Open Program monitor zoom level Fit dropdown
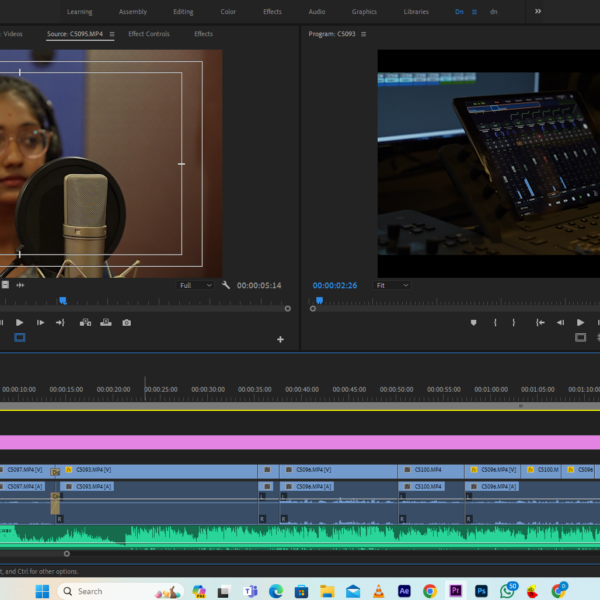The width and height of the screenshot is (600, 600). point(392,285)
